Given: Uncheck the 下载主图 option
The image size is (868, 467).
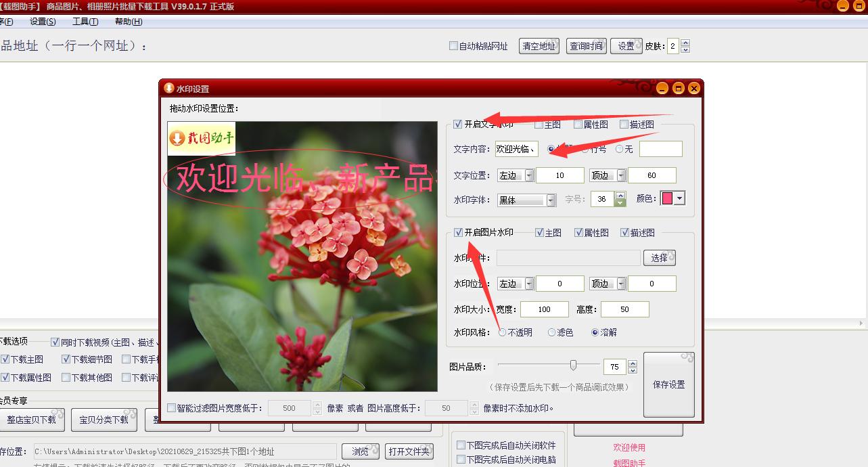Looking at the screenshot, I should click(6, 359).
